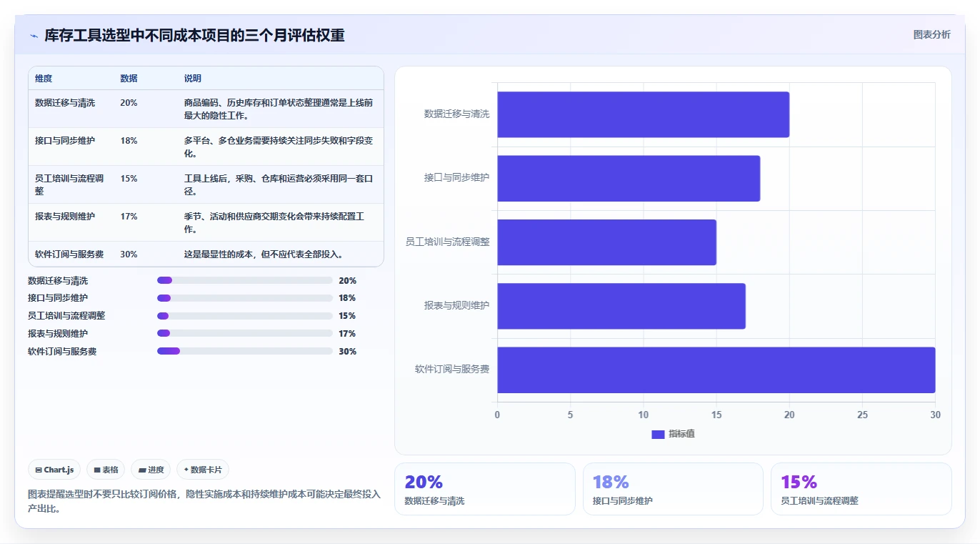Viewport: 980px width, 544px height.
Task: Click the 17% value beside progress list
Action: [x=347, y=334]
